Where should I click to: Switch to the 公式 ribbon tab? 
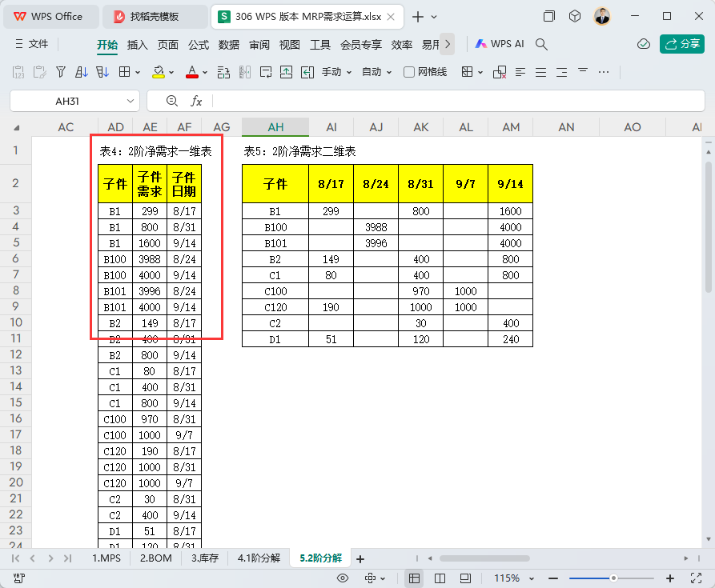(199, 45)
